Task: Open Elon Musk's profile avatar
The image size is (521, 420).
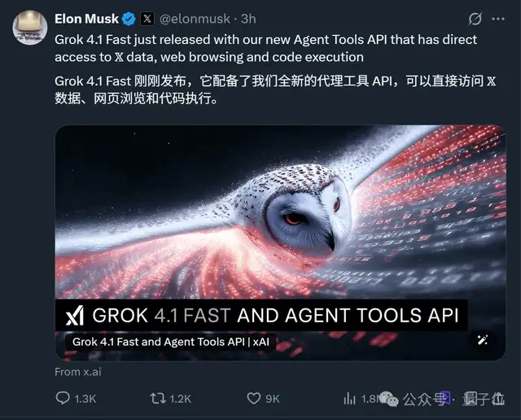Action: point(30,28)
